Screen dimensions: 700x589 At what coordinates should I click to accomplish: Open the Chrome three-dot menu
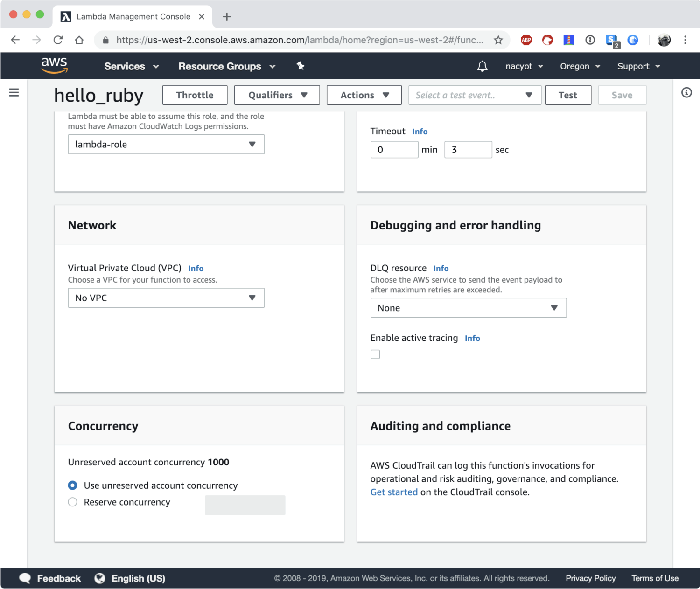coord(685,40)
